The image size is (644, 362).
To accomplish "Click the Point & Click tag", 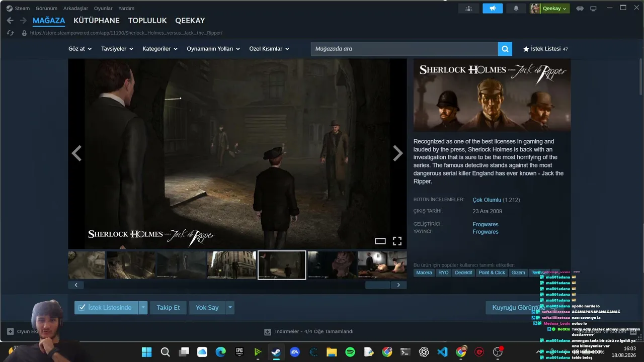I will [x=492, y=273].
